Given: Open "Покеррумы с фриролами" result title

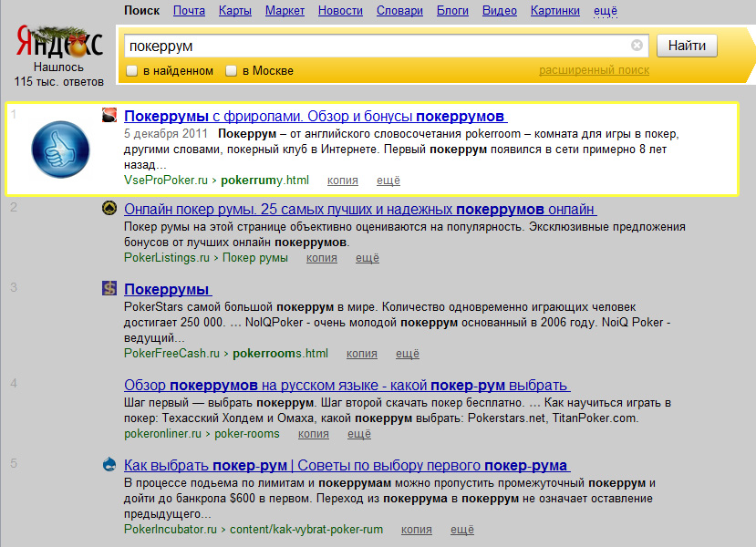Looking at the screenshot, I should pos(316,116).
